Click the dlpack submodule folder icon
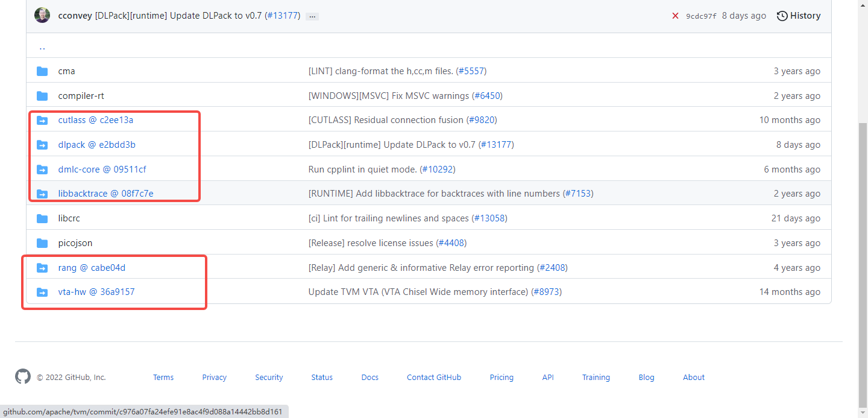Image resolution: width=868 pixels, height=418 pixels. coord(42,145)
